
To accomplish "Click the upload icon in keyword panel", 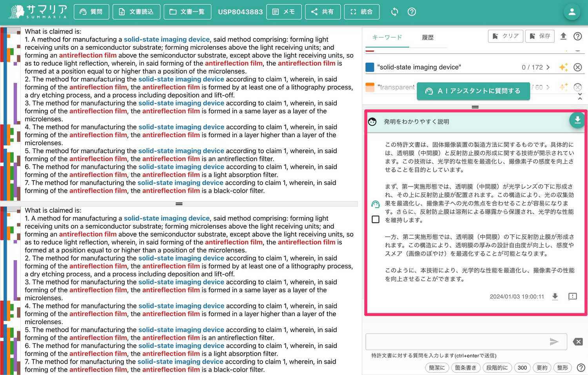I will (563, 36).
